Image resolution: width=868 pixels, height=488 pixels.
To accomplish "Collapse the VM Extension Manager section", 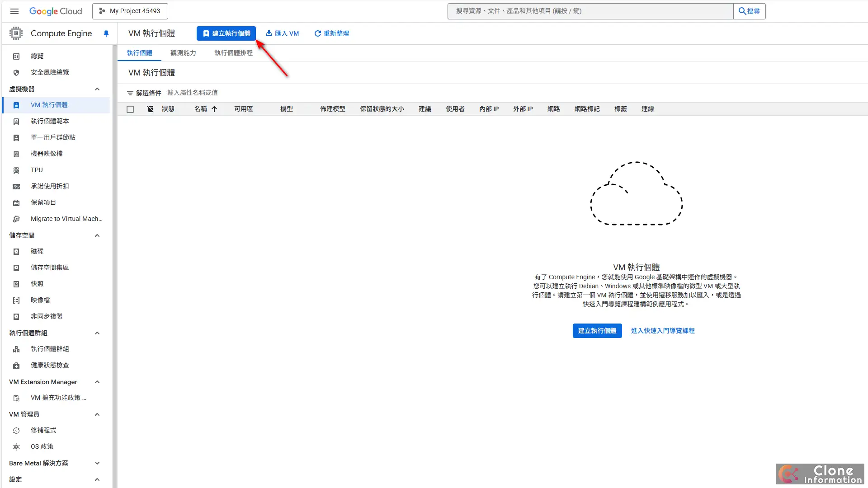I will tap(97, 382).
